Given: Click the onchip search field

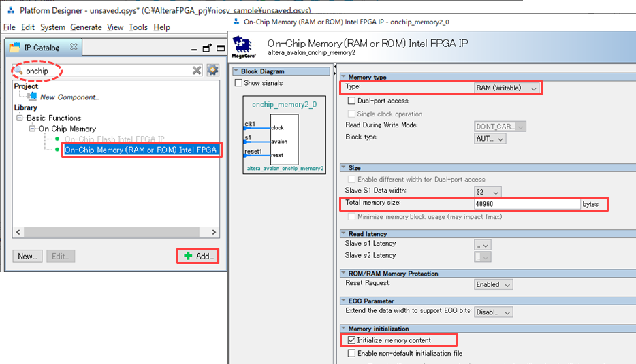Looking at the screenshot, I should coord(108,71).
